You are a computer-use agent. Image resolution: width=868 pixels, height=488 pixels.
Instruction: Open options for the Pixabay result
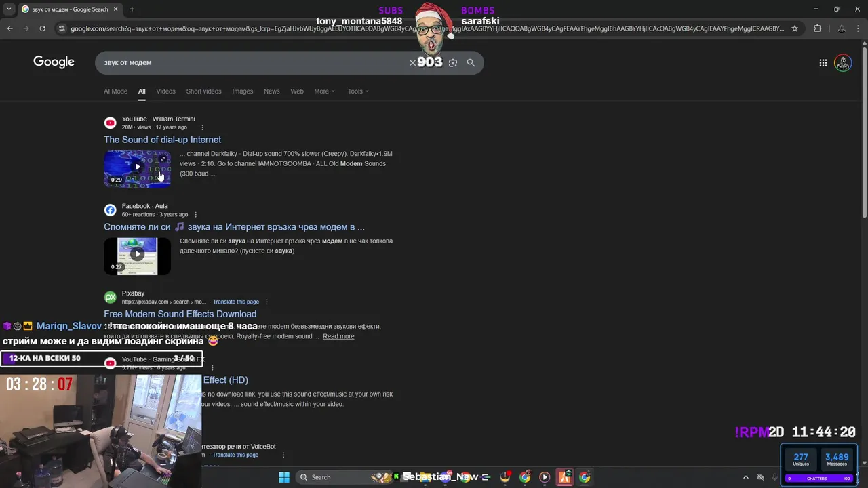(x=267, y=302)
